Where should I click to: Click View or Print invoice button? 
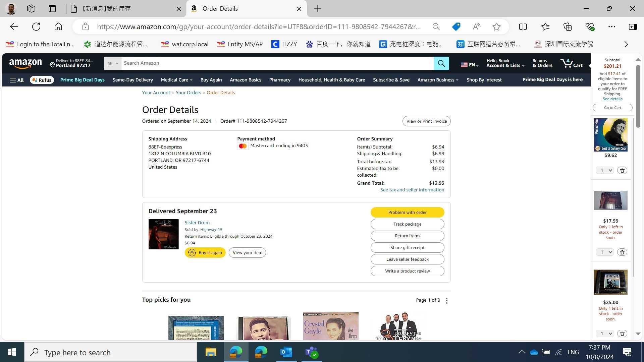click(x=426, y=121)
